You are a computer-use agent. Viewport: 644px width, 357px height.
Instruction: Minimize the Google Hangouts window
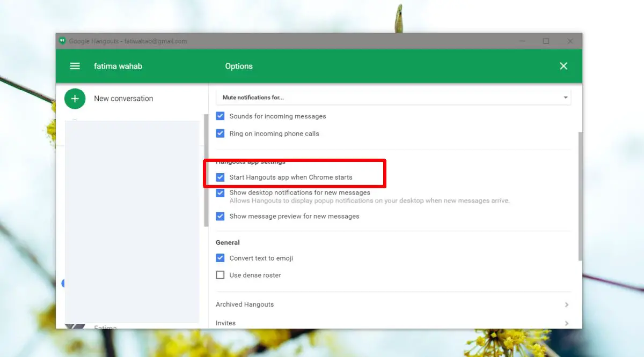pyautogui.click(x=522, y=41)
